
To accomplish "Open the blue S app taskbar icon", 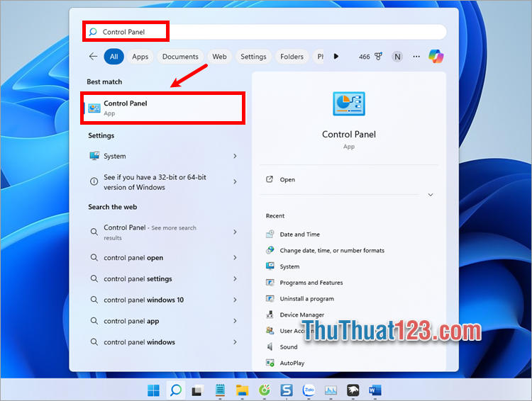I will (287, 390).
